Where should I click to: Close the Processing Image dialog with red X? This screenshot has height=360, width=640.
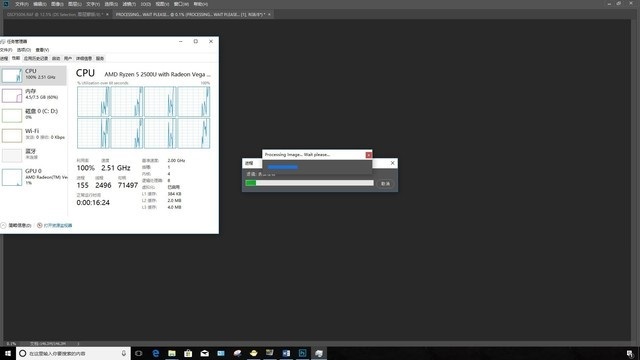coord(369,155)
